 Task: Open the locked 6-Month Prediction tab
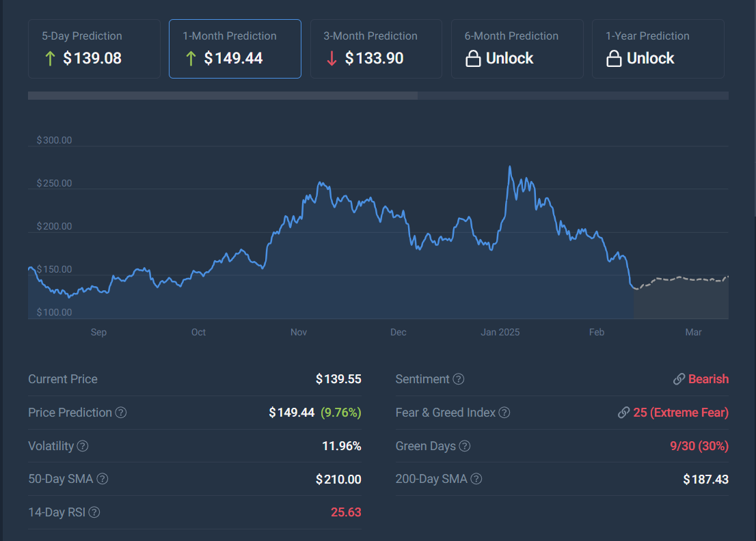click(x=517, y=48)
